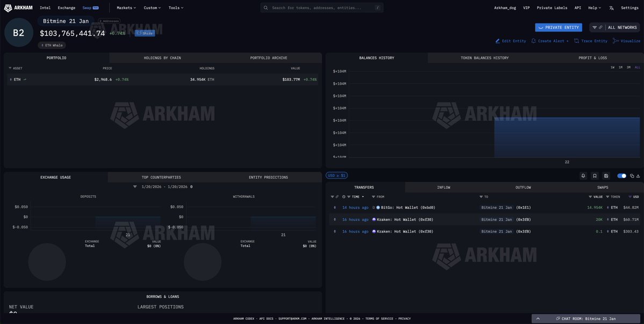This screenshot has height=324, width=644.
Task: Select the 1W chart time range
Action: click(612, 67)
